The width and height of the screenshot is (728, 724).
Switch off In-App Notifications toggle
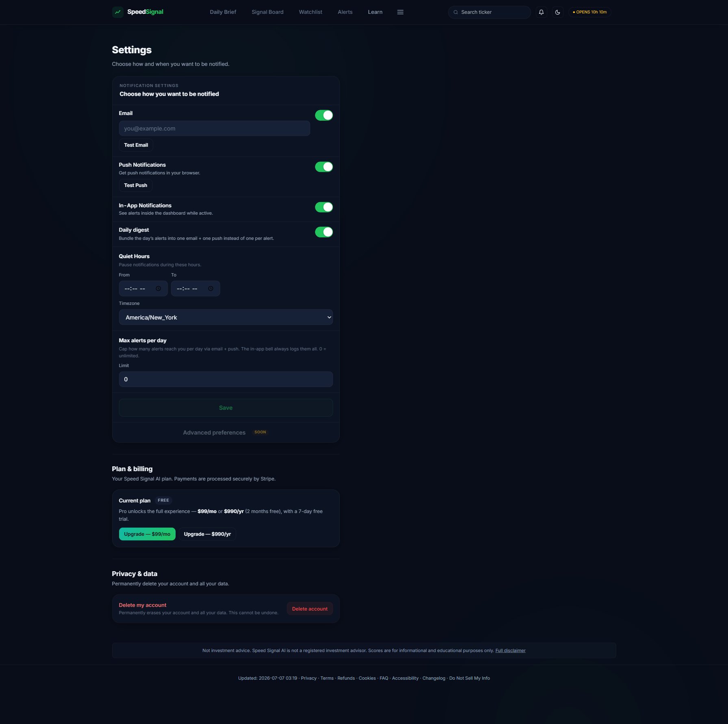(x=324, y=207)
